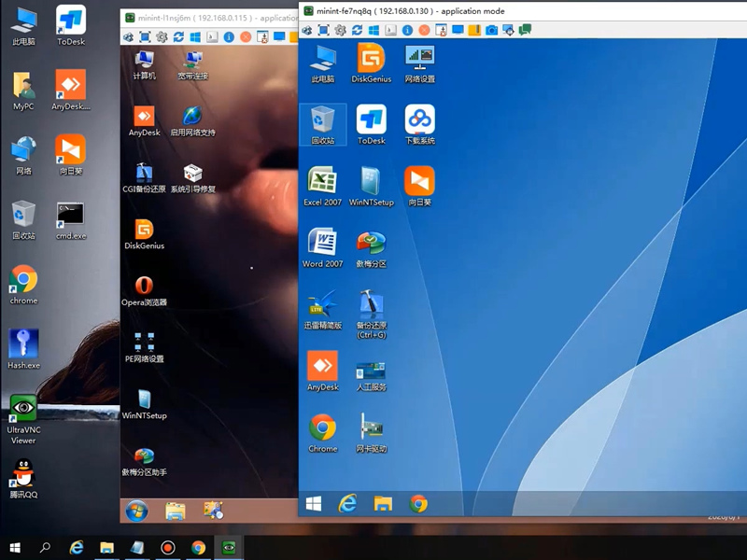Viewport: 747px width, 560px height.
Task: Select 网络设置 icon in 192.168.0.130 window
Action: click(419, 63)
